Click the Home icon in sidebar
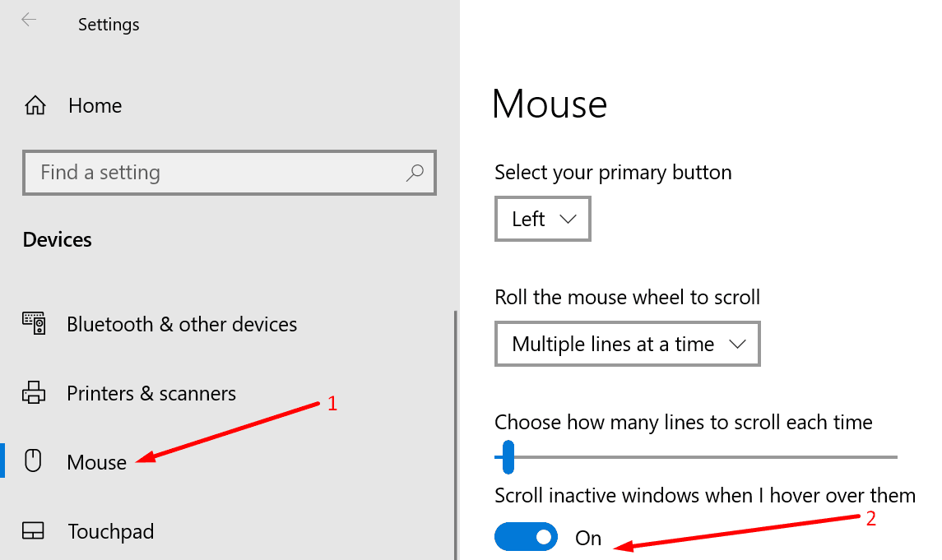942x560 pixels. (x=34, y=104)
